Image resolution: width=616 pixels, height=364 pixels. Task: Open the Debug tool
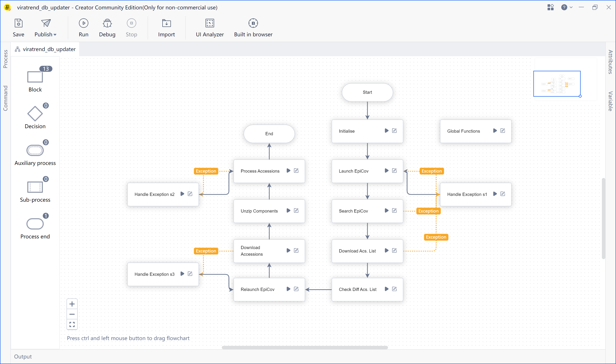[107, 23]
